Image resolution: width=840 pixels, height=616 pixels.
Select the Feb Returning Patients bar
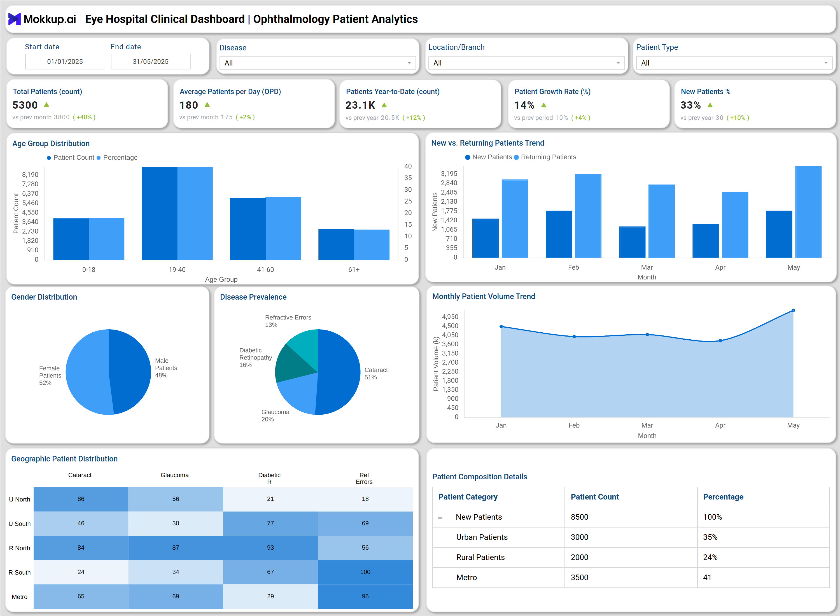588,216
